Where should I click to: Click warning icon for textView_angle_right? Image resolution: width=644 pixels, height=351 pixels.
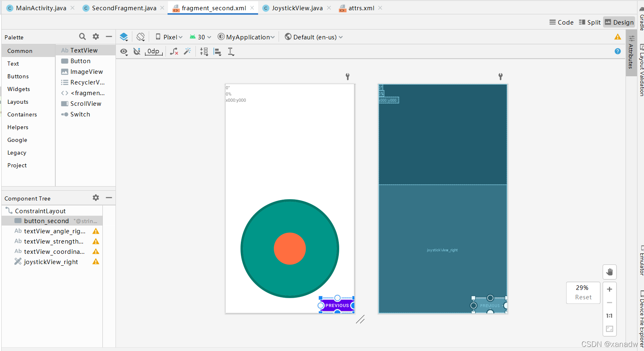pos(96,231)
